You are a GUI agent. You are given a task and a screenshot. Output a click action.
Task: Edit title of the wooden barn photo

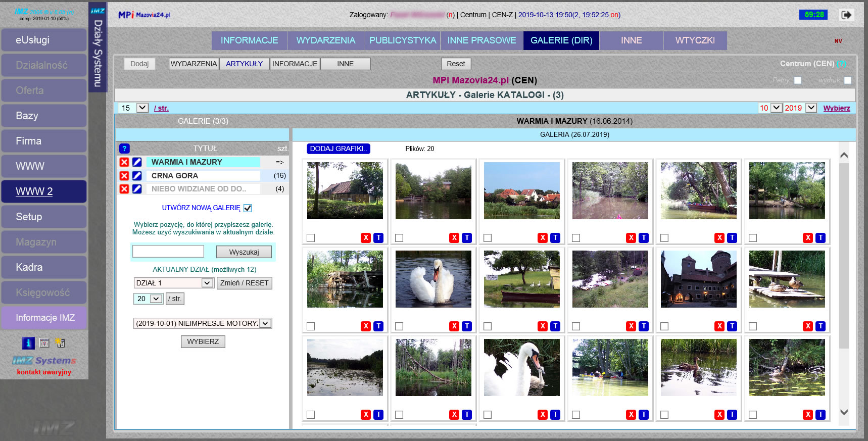click(x=378, y=237)
